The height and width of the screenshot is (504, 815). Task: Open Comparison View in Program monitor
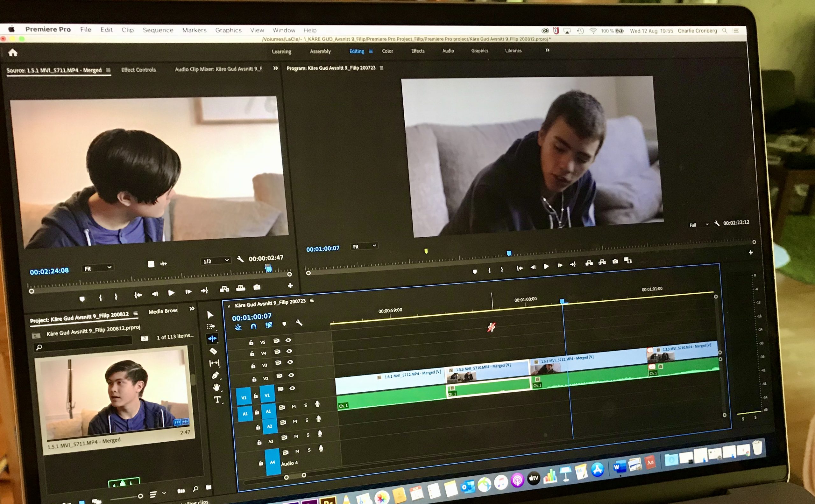(x=628, y=260)
